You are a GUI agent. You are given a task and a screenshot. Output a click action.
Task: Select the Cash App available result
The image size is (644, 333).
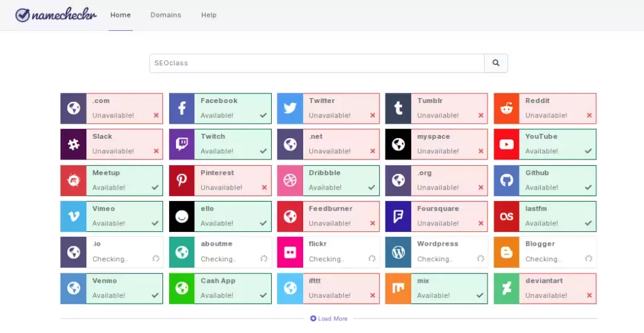(232, 288)
